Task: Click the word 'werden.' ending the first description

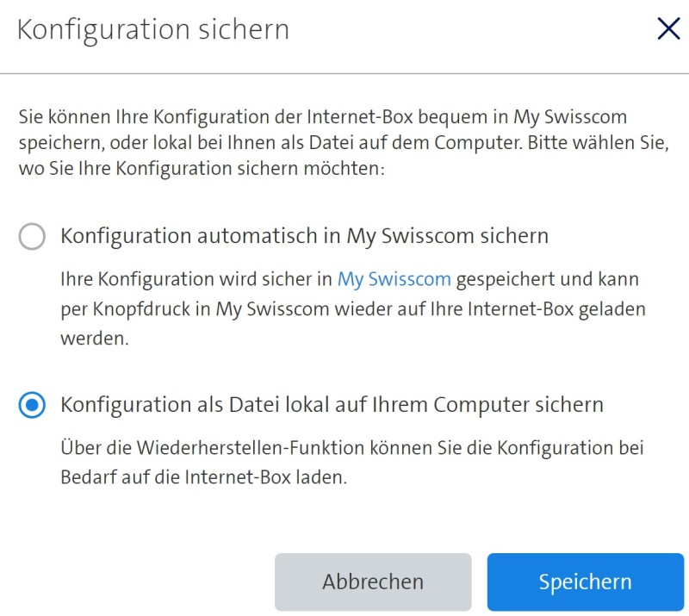Action: click(94, 339)
